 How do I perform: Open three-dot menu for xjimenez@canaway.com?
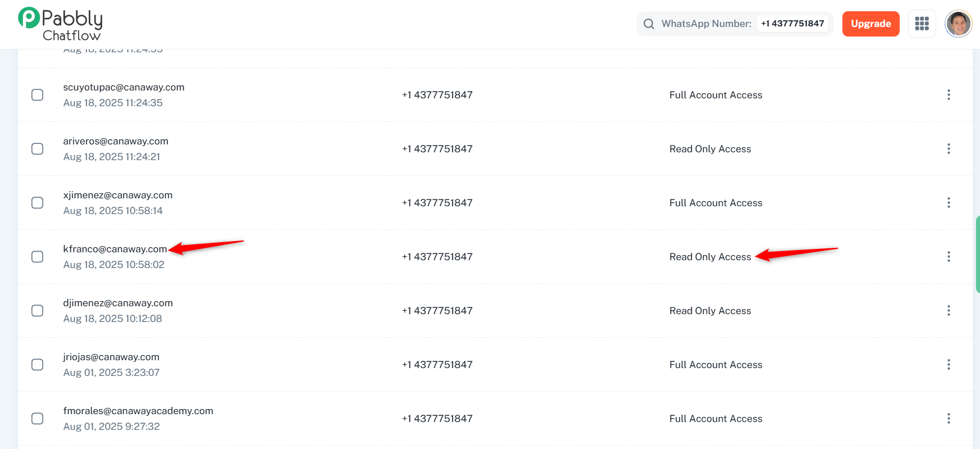pos(949,203)
